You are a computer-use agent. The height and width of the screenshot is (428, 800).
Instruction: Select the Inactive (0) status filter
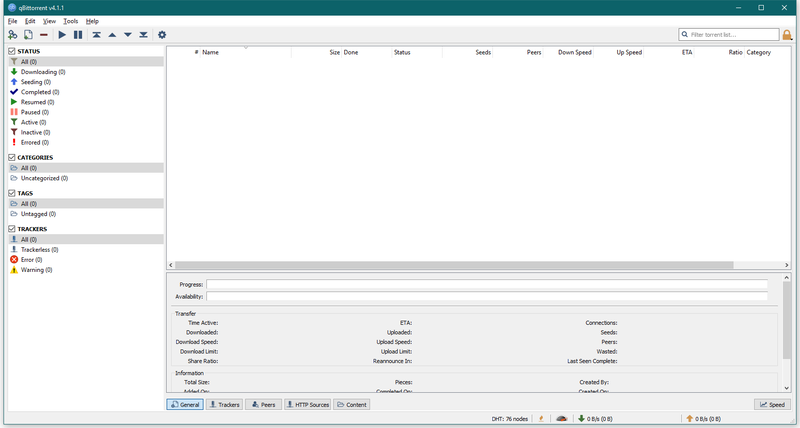pyautogui.click(x=86, y=132)
